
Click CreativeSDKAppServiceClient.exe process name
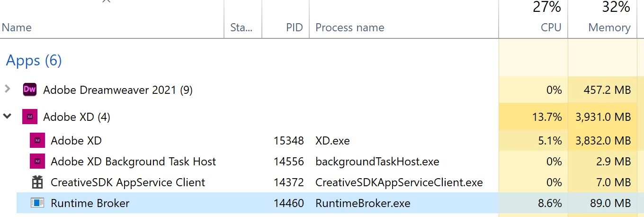point(399,182)
